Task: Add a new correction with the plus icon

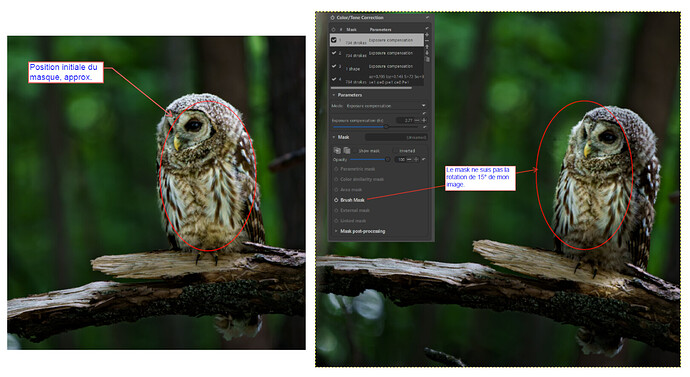Action: pyautogui.click(x=427, y=35)
